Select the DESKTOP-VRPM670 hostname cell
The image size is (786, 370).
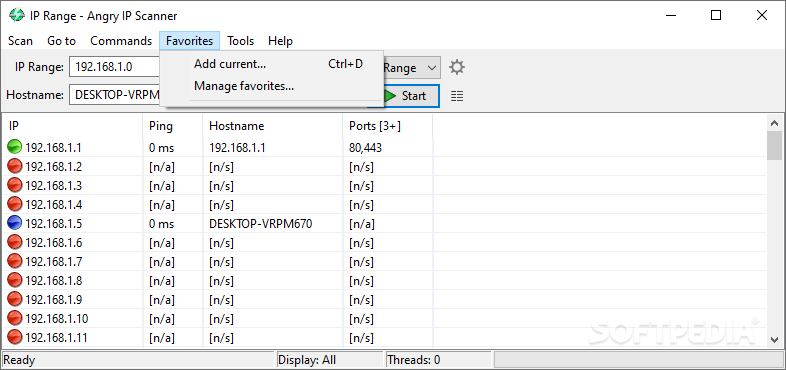261,224
